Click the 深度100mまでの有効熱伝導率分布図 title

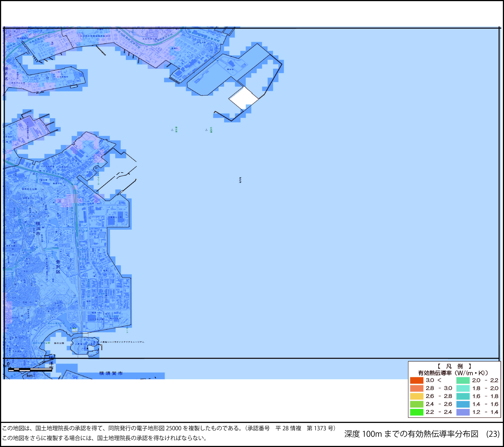tap(411, 434)
